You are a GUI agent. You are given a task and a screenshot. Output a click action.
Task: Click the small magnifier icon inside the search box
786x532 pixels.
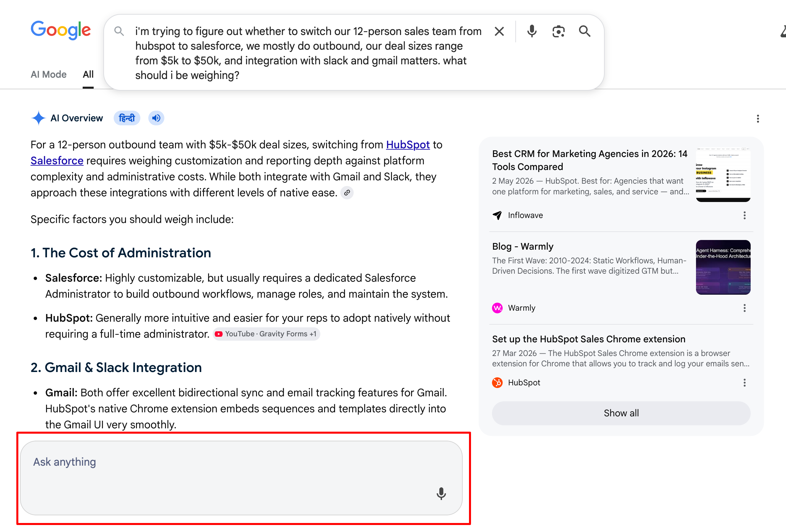[x=119, y=31]
